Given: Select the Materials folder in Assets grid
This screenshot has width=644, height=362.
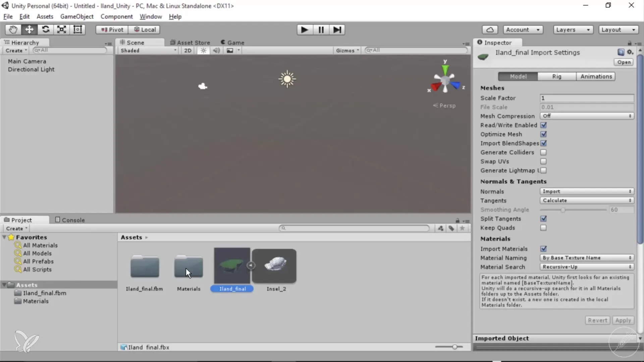Looking at the screenshot, I should (x=189, y=266).
